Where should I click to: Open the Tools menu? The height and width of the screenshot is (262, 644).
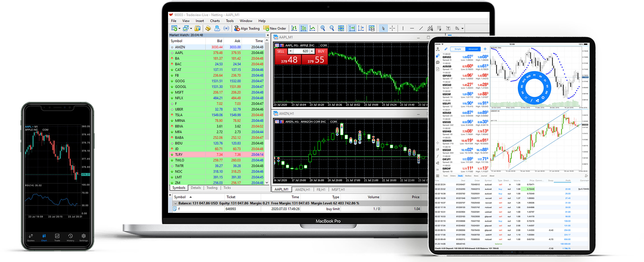click(x=230, y=21)
